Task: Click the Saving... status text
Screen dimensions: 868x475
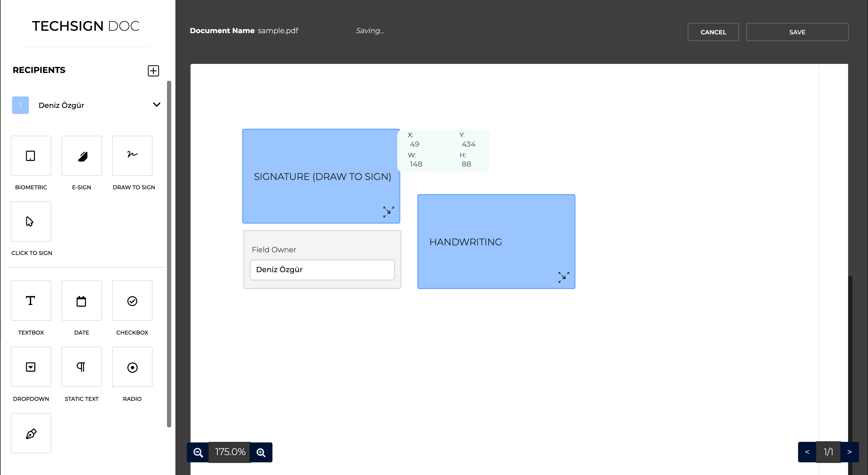Action: click(370, 31)
